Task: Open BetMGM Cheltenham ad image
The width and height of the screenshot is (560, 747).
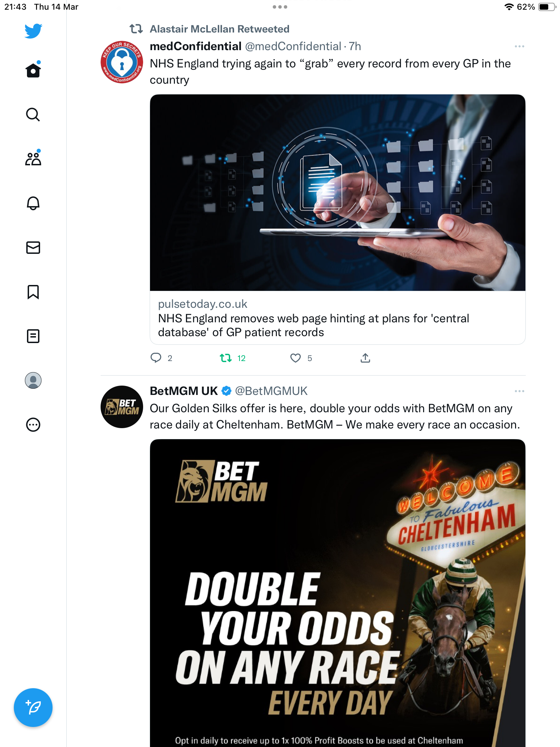Action: [338, 593]
